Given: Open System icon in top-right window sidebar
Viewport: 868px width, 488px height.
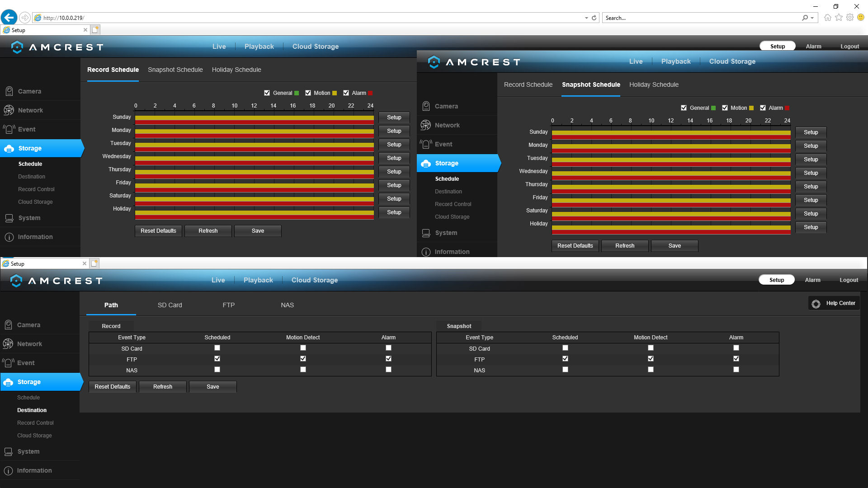Looking at the screenshot, I should pos(426,233).
